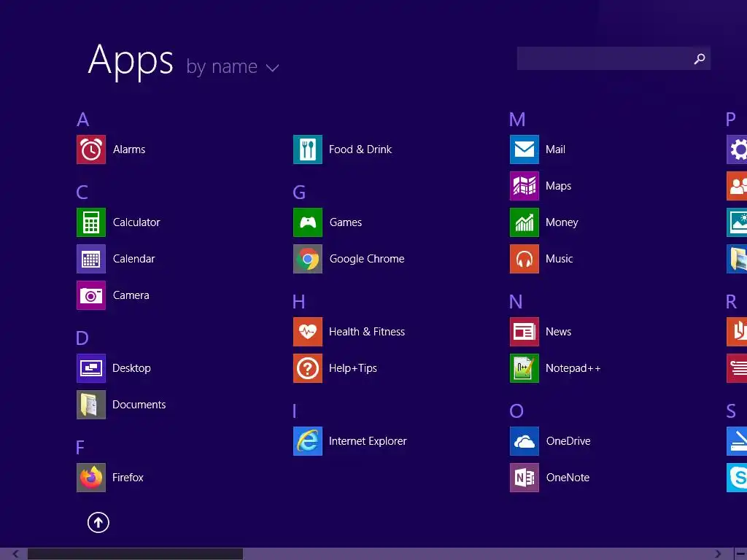Click the 'Google Chrome' label

pyautogui.click(x=367, y=259)
